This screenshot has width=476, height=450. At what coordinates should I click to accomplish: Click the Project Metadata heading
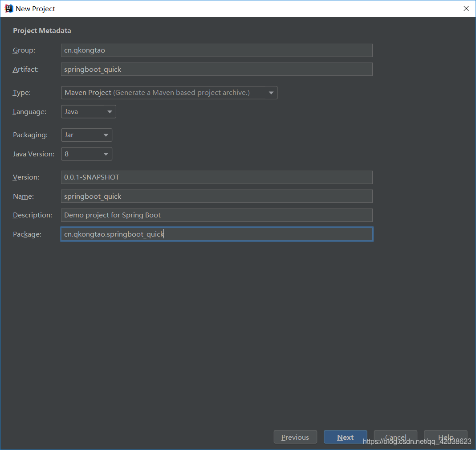[42, 31]
